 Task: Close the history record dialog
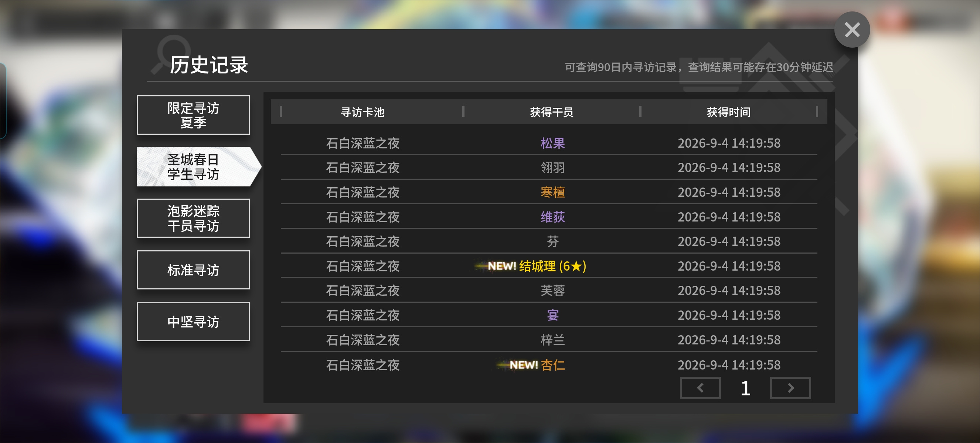click(x=852, y=30)
